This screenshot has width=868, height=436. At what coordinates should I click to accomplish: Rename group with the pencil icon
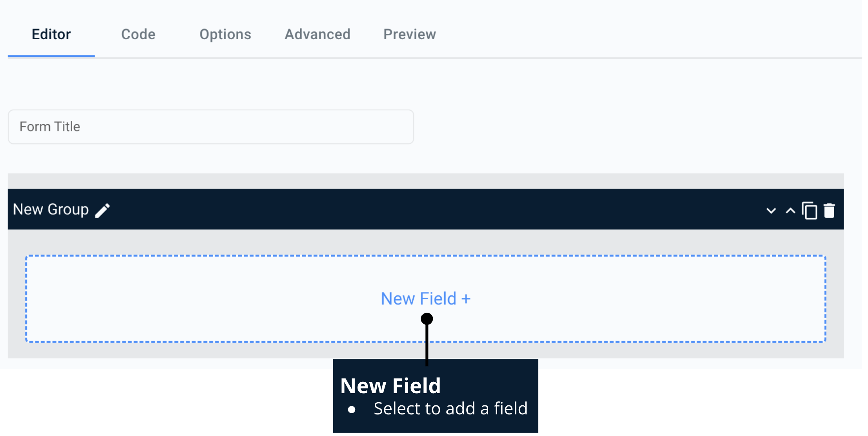[x=103, y=211]
